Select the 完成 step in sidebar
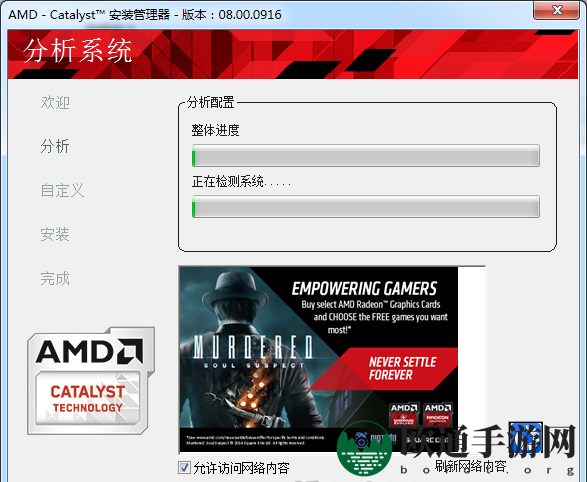Viewport: 587px width, 482px height. pos(55,278)
